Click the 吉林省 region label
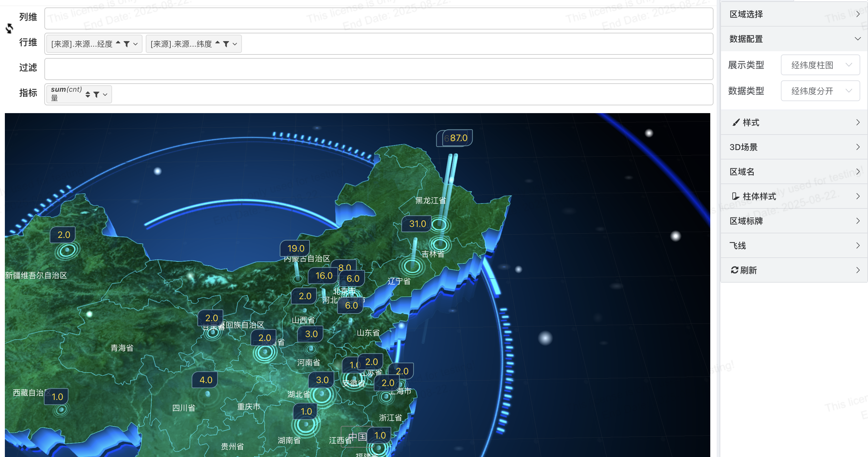 tap(433, 254)
